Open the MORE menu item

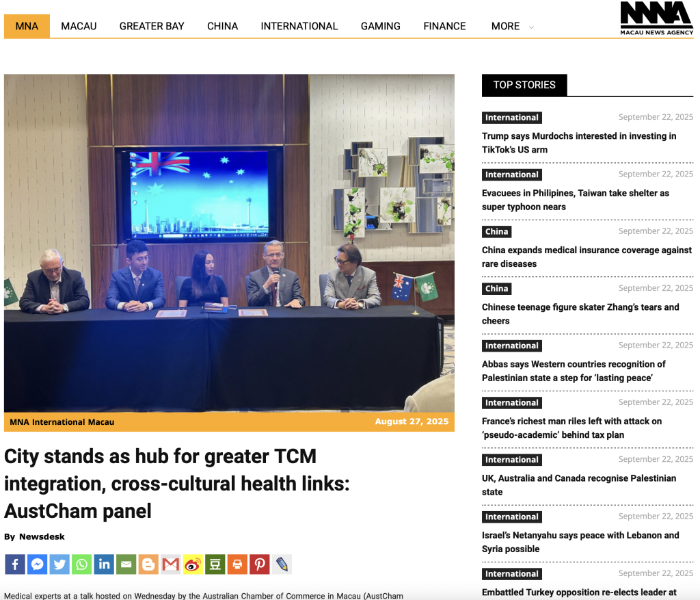click(x=505, y=26)
